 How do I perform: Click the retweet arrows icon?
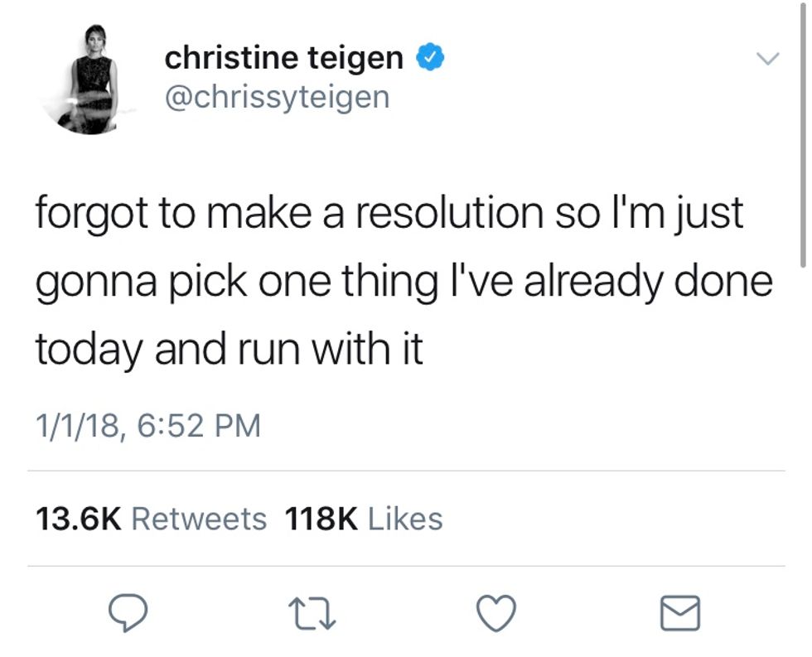pos(312,614)
